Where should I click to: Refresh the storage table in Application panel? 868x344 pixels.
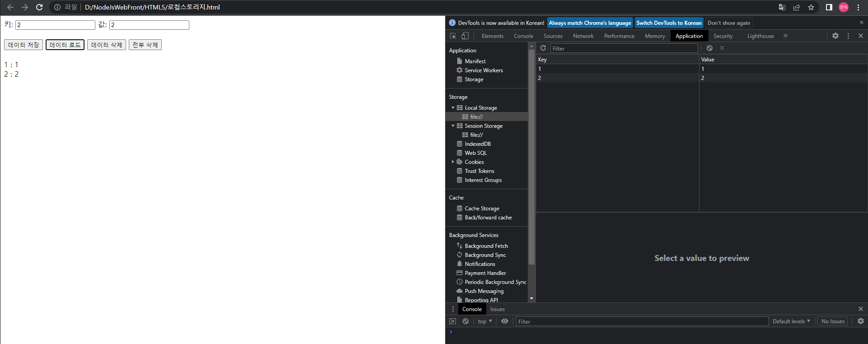[543, 48]
